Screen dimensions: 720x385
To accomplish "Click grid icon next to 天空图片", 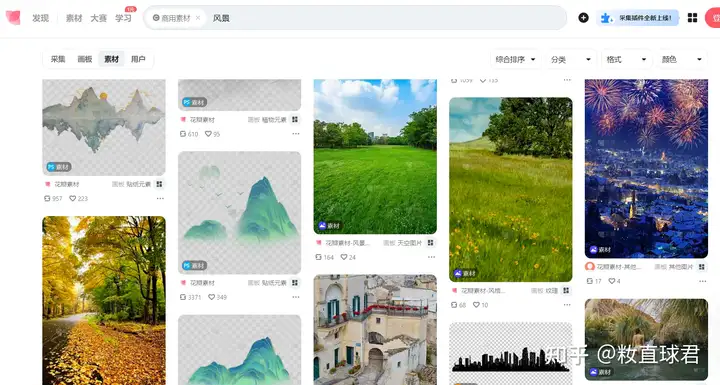I will (431, 243).
